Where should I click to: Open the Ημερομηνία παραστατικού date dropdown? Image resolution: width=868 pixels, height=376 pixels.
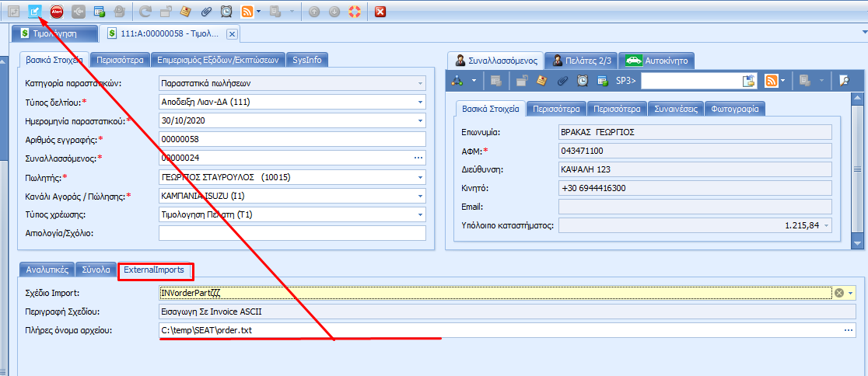[420, 120]
